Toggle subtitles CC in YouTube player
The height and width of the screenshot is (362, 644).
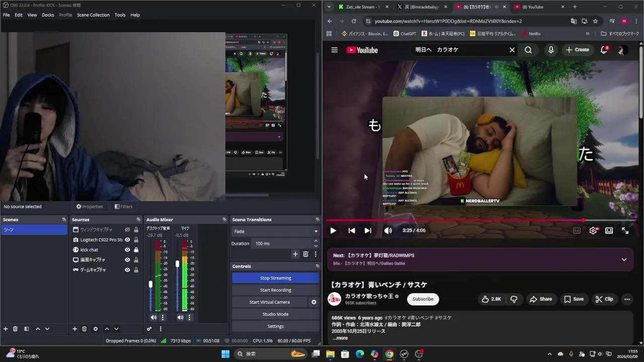[x=577, y=230]
